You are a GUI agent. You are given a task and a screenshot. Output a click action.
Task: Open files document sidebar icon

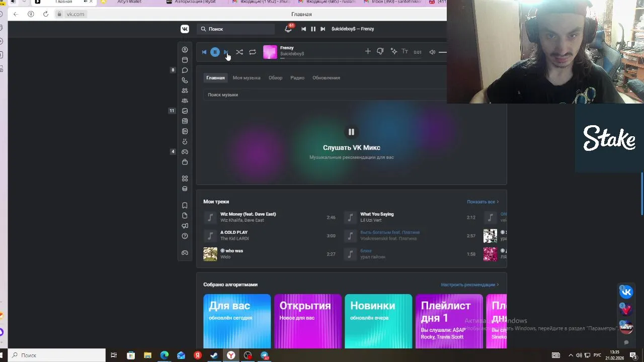click(x=185, y=215)
